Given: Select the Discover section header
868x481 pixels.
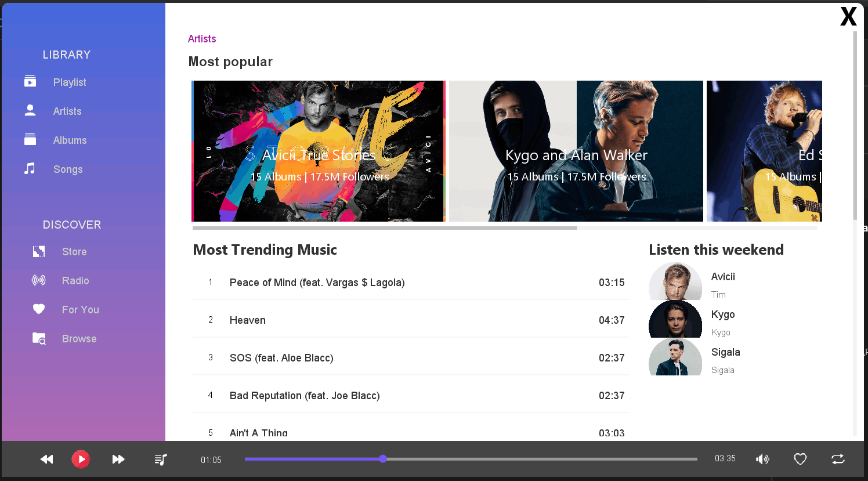Looking at the screenshot, I should click(x=71, y=225).
